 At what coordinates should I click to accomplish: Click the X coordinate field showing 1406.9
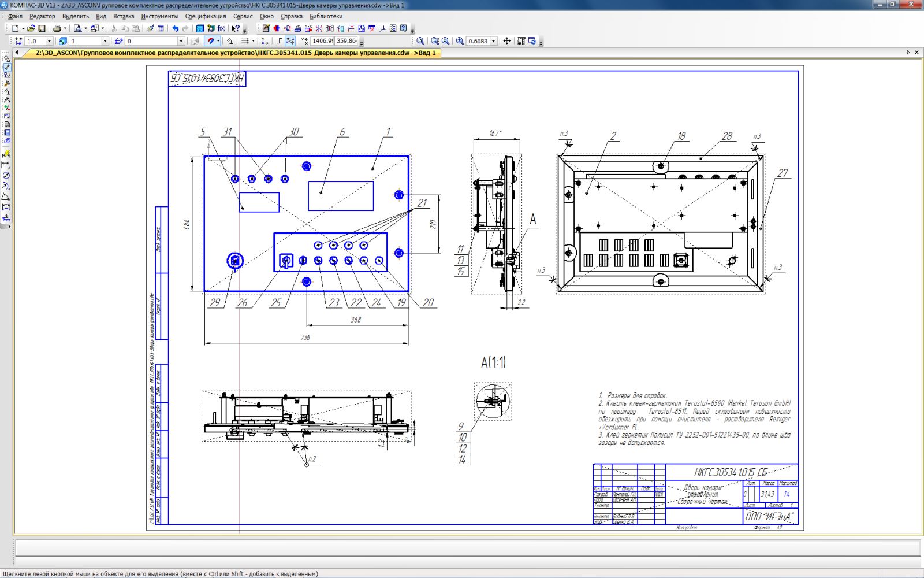[x=322, y=41]
